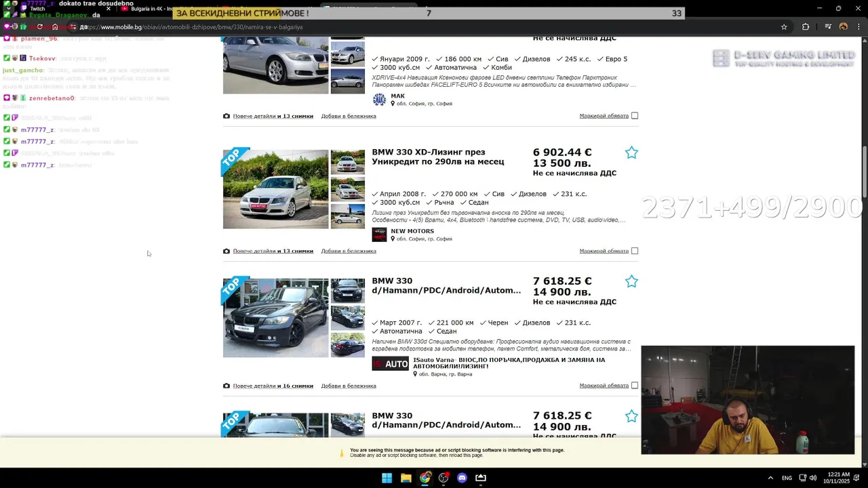Open the MAK dealer name link
The height and width of the screenshot is (488, 868).
[x=397, y=96]
